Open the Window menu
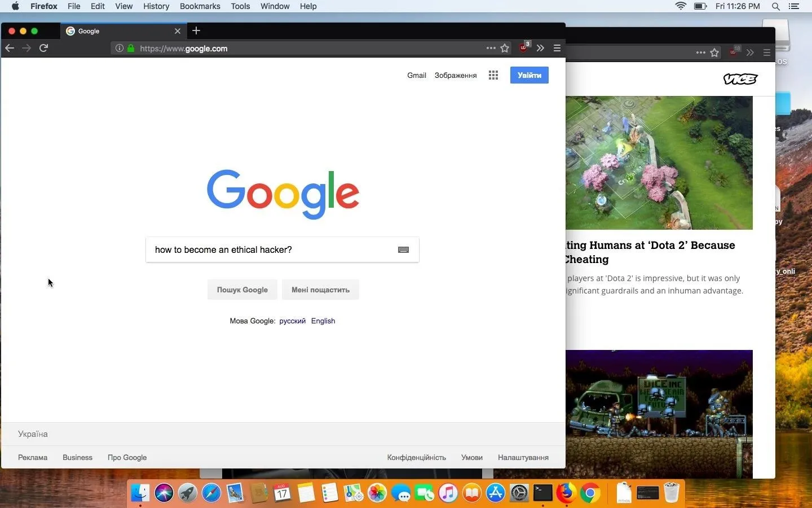 click(x=275, y=6)
